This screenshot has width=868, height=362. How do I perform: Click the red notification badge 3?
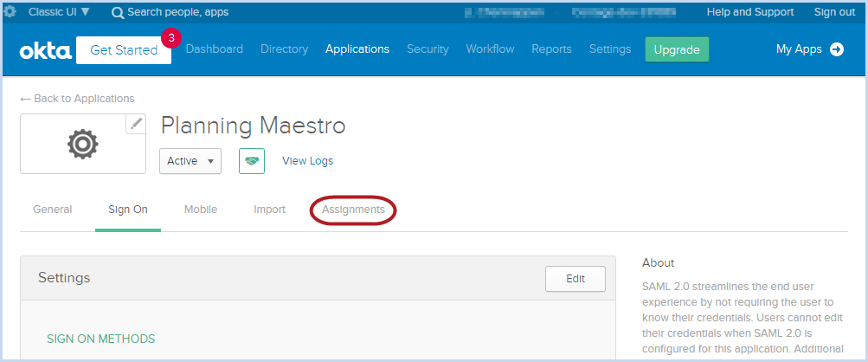click(171, 38)
